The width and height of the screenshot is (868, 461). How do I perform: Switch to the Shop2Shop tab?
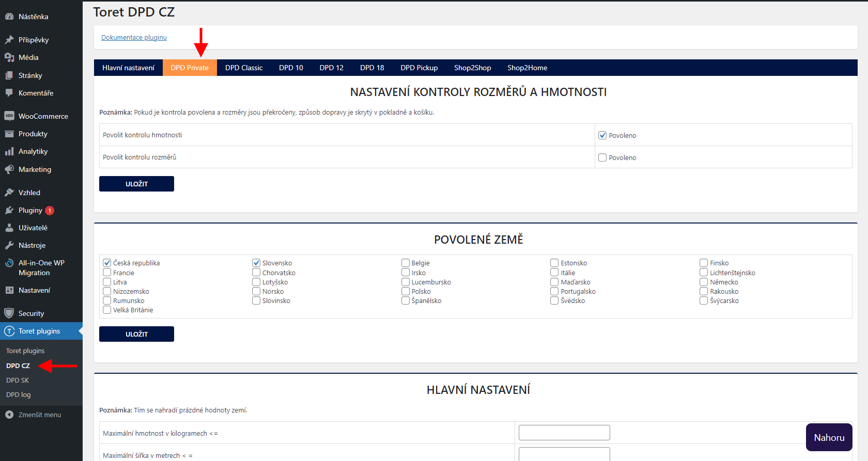pos(472,68)
